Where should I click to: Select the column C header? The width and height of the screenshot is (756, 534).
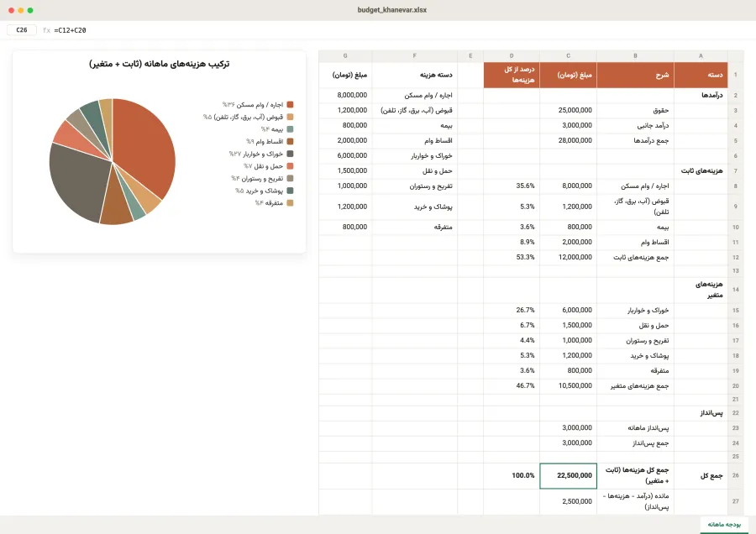[x=568, y=56]
